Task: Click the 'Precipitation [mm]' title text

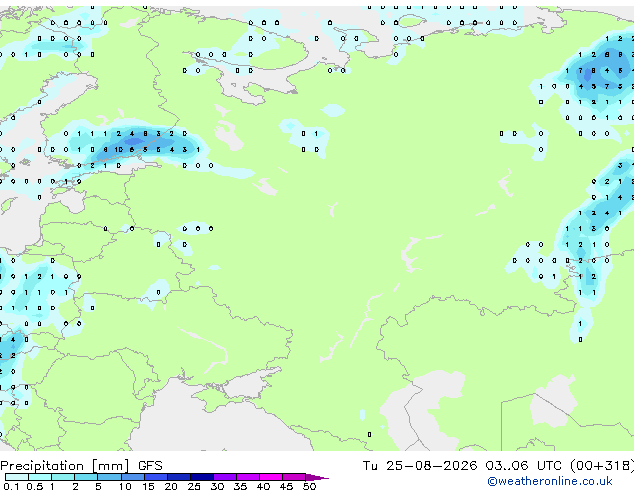Action: (65, 466)
